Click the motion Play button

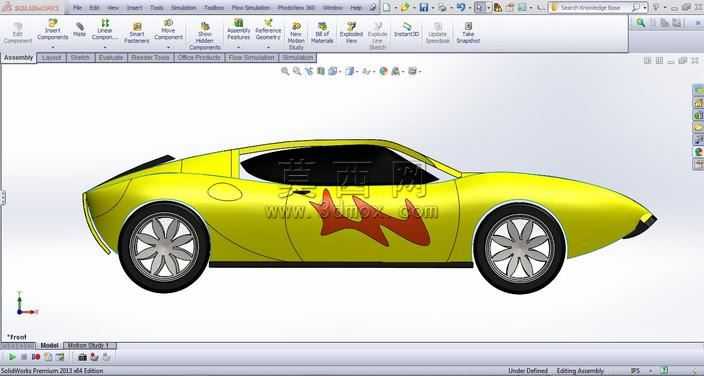(12, 357)
